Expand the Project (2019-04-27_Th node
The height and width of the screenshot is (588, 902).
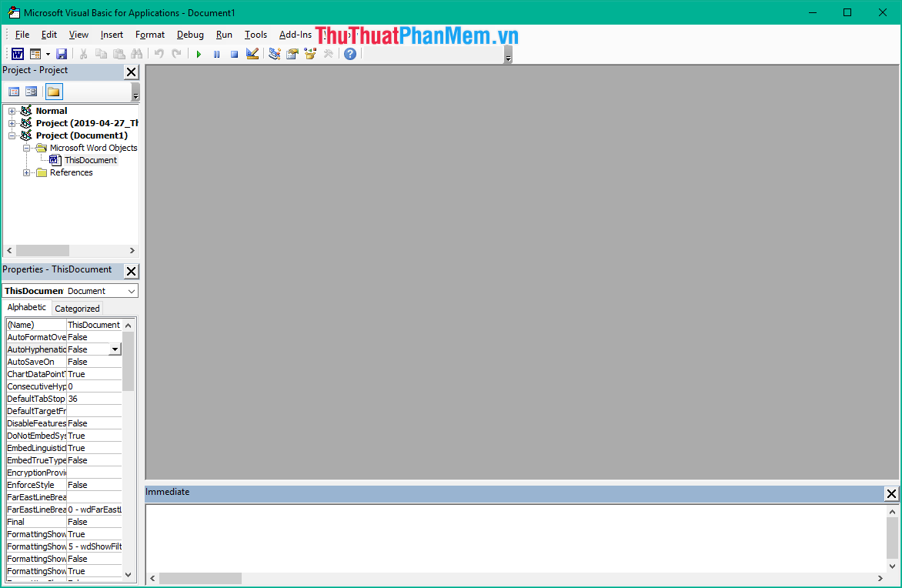(12, 123)
